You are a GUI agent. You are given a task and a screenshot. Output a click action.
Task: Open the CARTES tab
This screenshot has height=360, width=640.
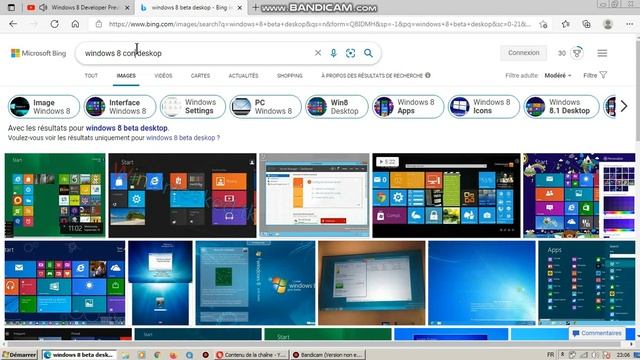click(200, 76)
